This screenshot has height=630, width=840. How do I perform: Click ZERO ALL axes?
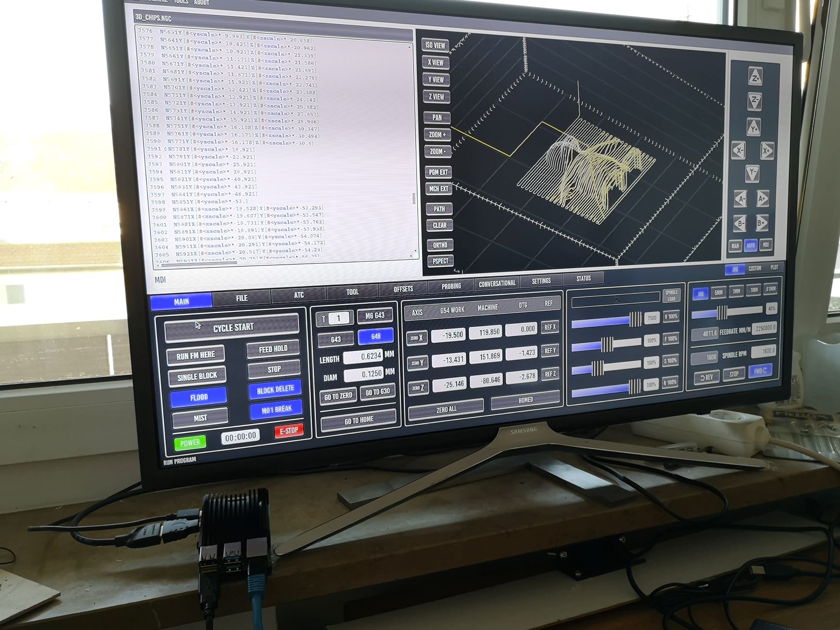click(x=446, y=409)
